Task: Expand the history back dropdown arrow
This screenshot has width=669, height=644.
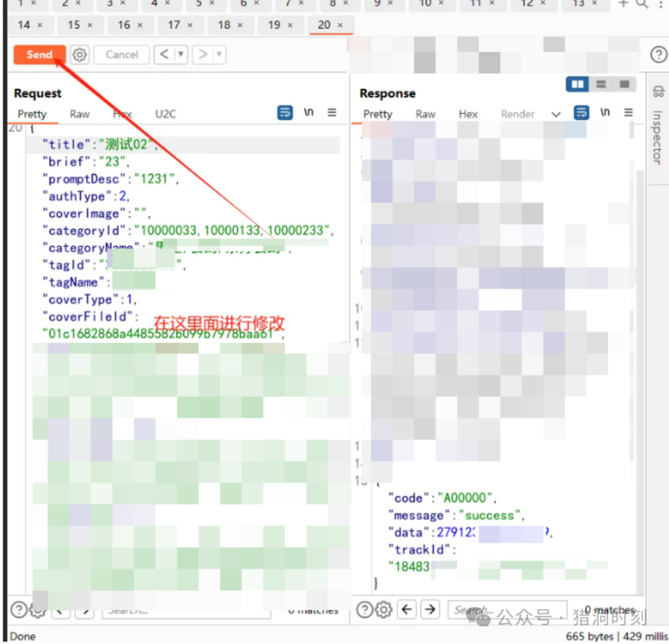Action: pyautogui.click(x=181, y=54)
